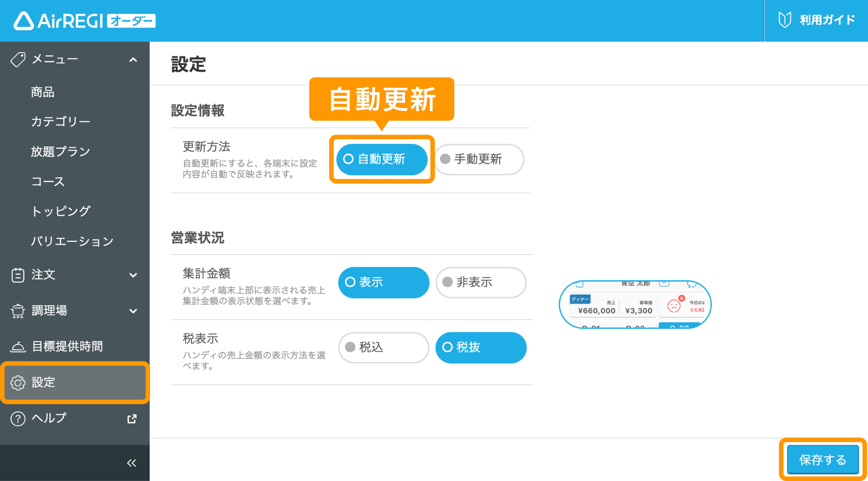Select the 自動更新 update method option
The width and height of the screenshot is (868, 481).
point(382,159)
